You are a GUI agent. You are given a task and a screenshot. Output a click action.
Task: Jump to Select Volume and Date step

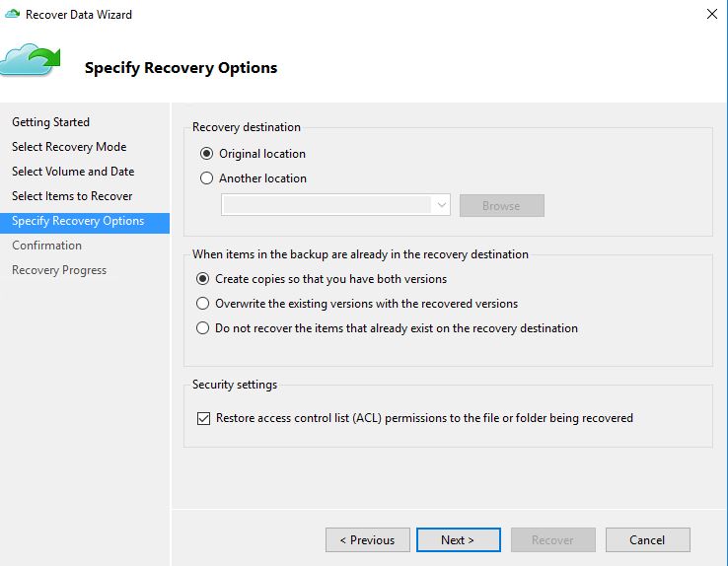pos(73,172)
